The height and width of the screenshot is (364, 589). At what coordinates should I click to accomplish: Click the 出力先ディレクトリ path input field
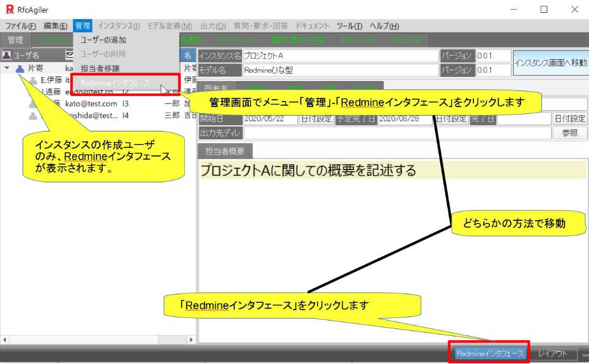point(398,133)
